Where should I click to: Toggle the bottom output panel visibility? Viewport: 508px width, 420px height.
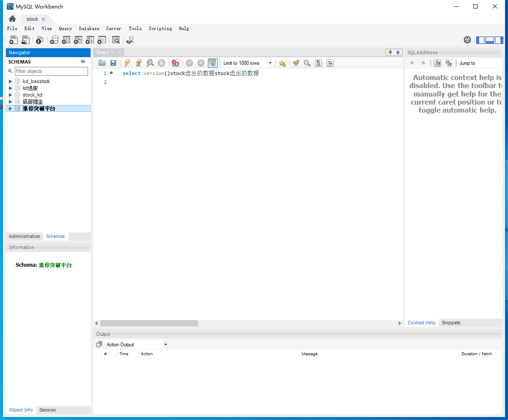point(490,40)
